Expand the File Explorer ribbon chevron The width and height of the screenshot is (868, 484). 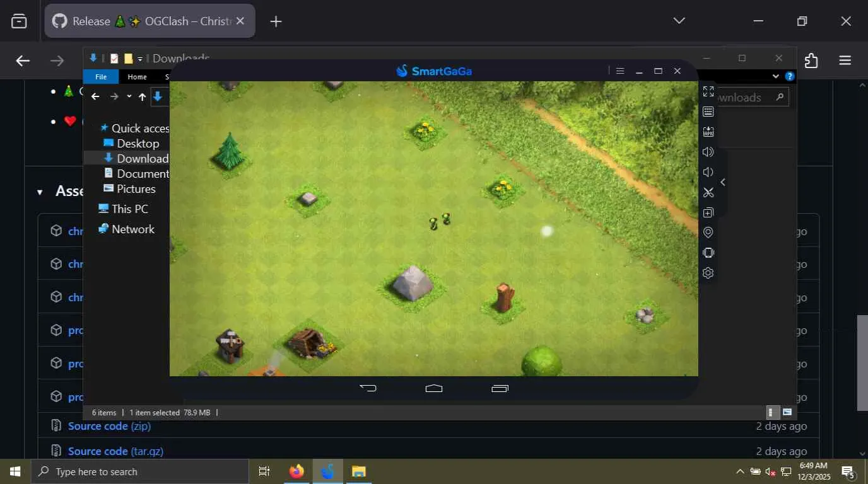click(x=776, y=76)
